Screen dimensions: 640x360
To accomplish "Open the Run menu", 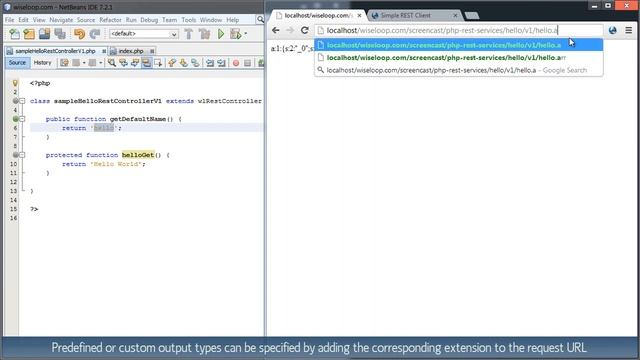I will (x=131, y=20).
